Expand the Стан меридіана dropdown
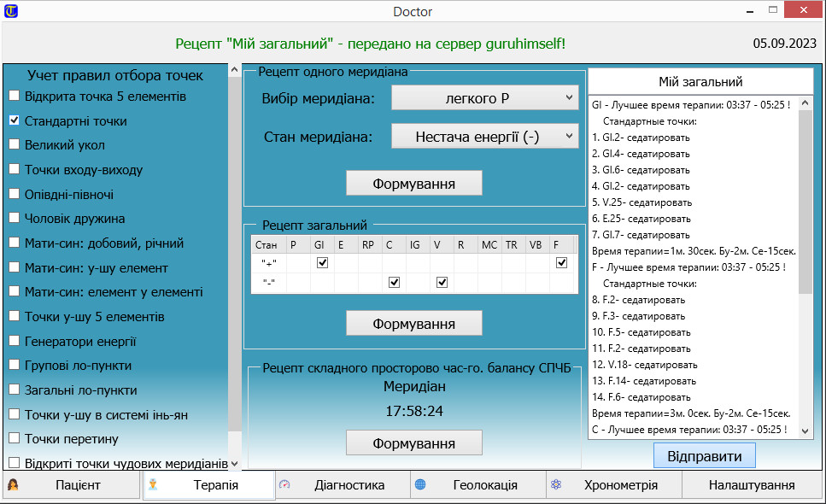 pos(484,136)
